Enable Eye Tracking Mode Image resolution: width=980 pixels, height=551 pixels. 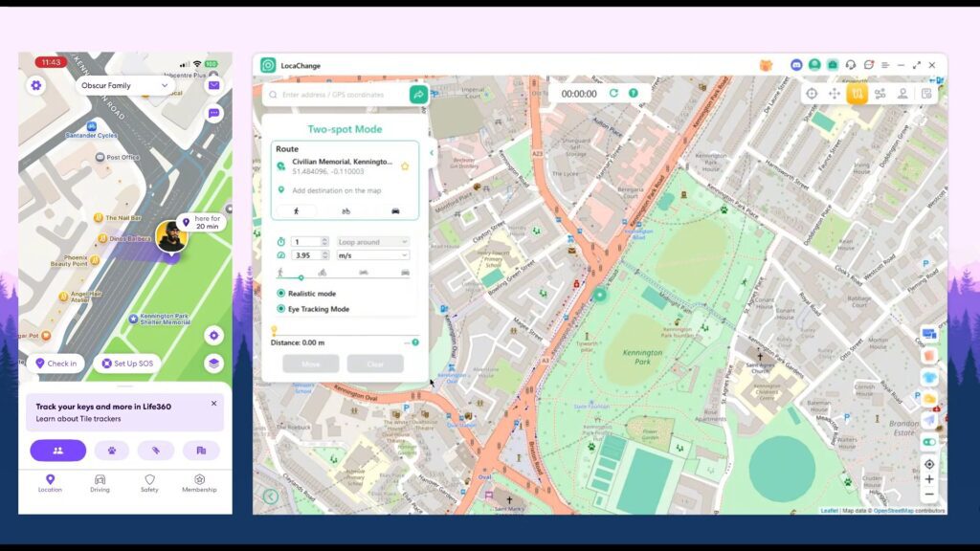pos(280,309)
